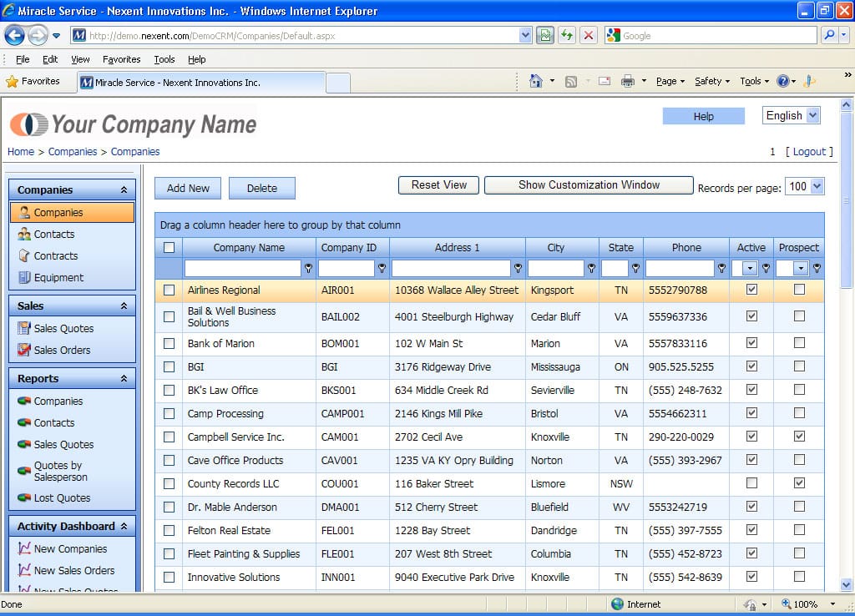Open the Records per page dropdown
The image size is (855, 616).
click(x=804, y=186)
